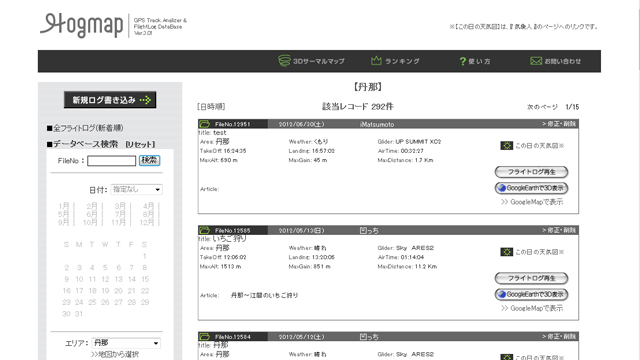
Task: Click the 使い方 question mark icon
Action: 462,61
